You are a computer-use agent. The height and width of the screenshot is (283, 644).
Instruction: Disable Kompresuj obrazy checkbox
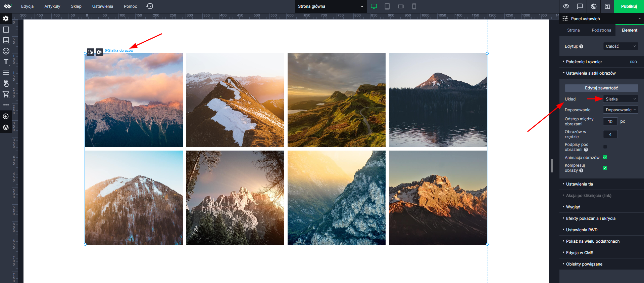pyautogui.click(x=605, y=168)
